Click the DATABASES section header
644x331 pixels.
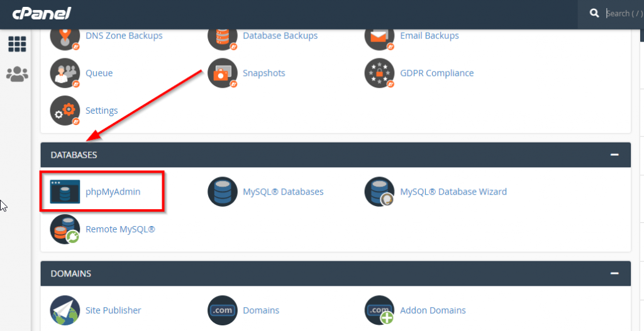click(x=336, y=155)
